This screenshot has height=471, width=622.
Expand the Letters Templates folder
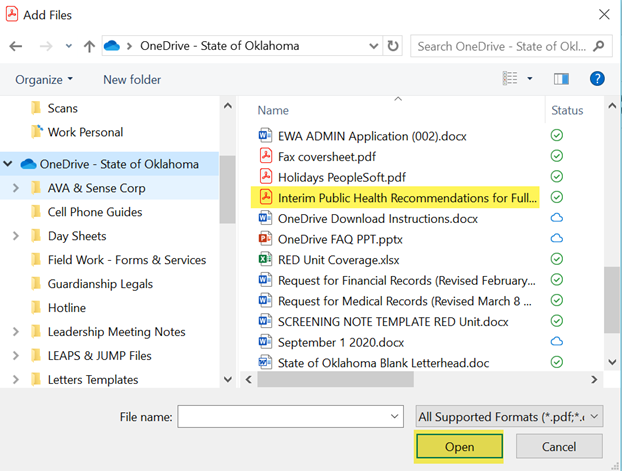coord(15,379)
